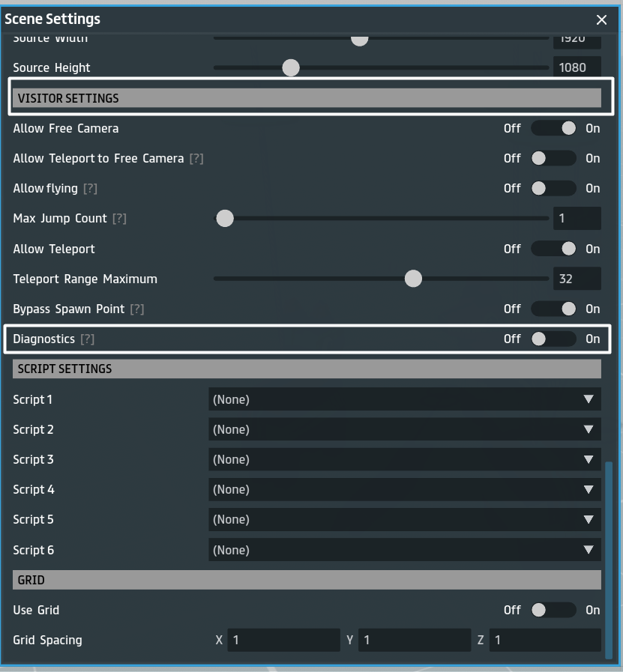Click help icon beside Allow flying
The width and height of the screenshot is (623, 672).
coord(90,189)
